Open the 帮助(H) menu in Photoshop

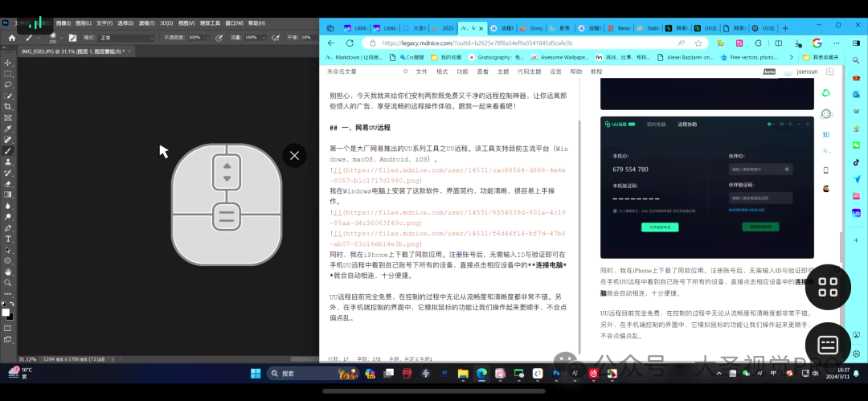point(256,23)
